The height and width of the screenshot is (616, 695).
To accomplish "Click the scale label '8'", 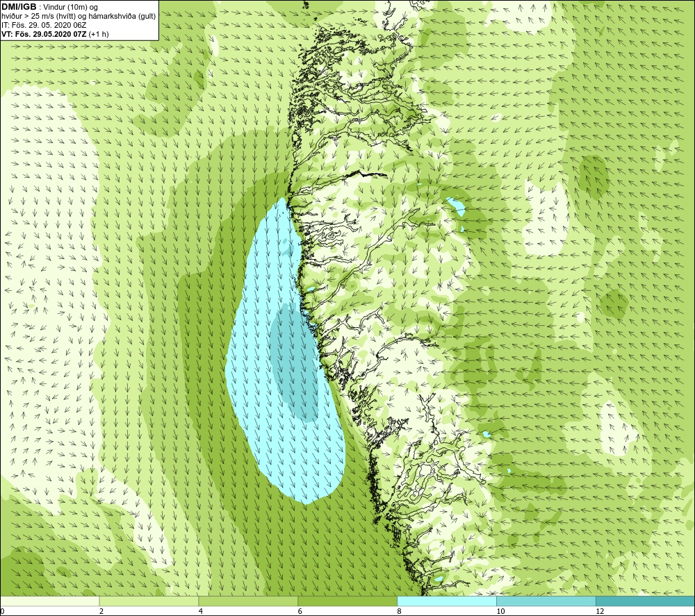I will click(400, 611).
